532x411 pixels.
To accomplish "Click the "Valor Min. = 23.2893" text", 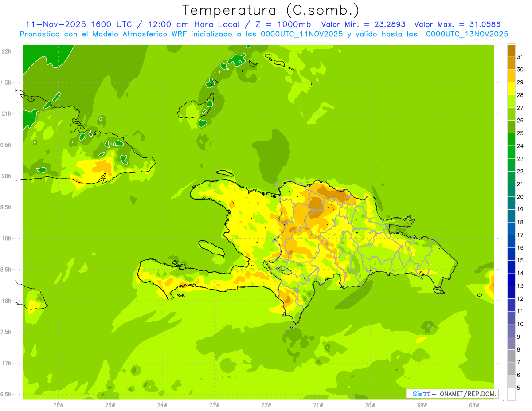I will coord(363,24).
